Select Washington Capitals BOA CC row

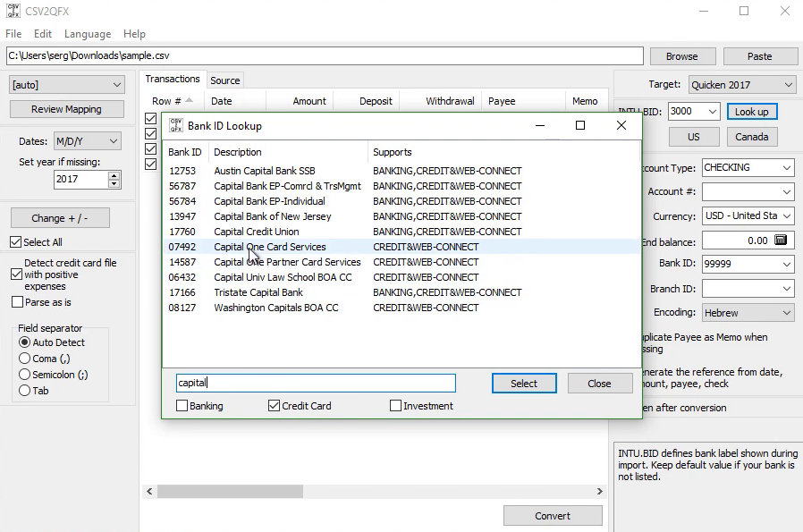click(x=401, y=308)
